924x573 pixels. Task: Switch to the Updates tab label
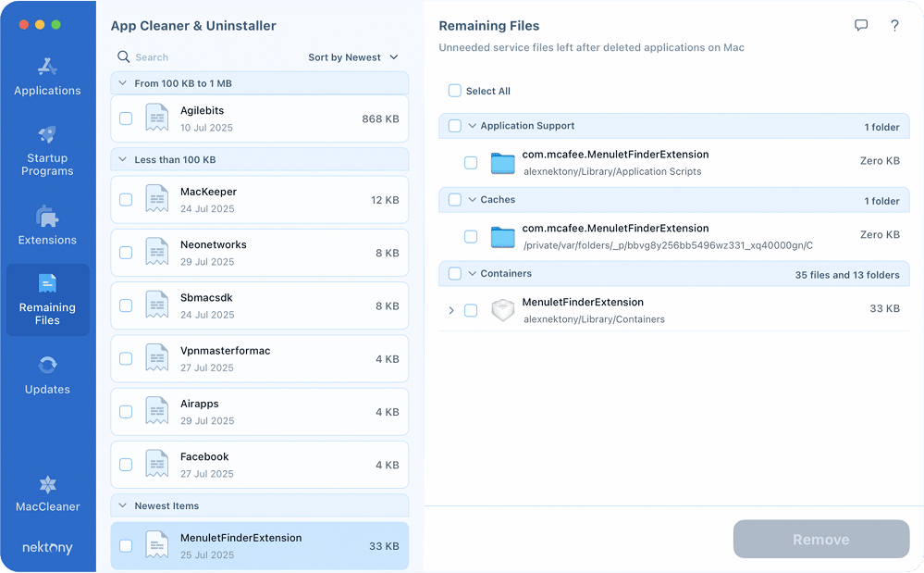coord(47,389)
